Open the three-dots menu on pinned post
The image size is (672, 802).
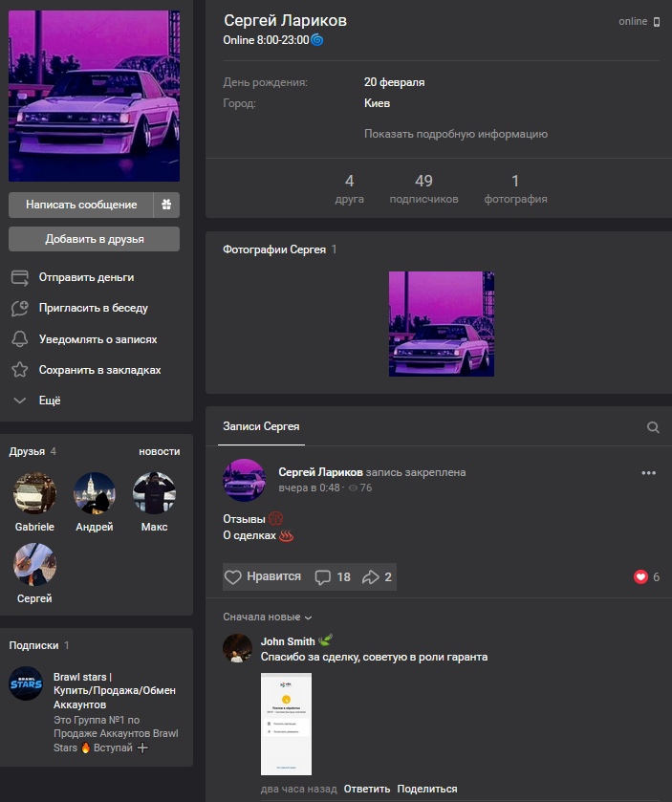[x=649, y=473]
